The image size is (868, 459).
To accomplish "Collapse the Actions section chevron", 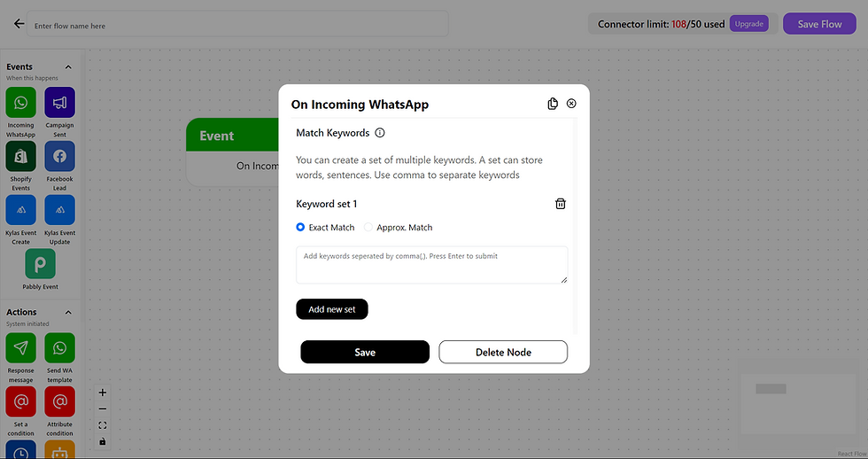I will pyautogui.click(x=68, y=312).
